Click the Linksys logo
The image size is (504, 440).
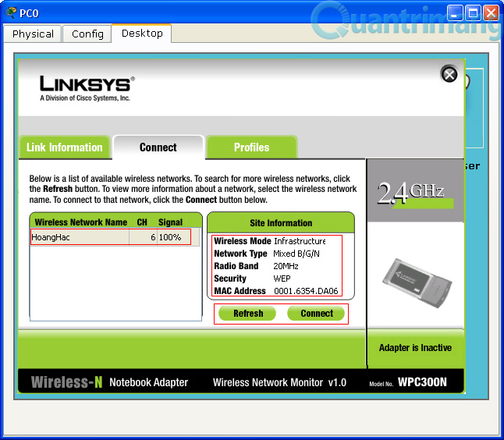click(x=87, y=88)
